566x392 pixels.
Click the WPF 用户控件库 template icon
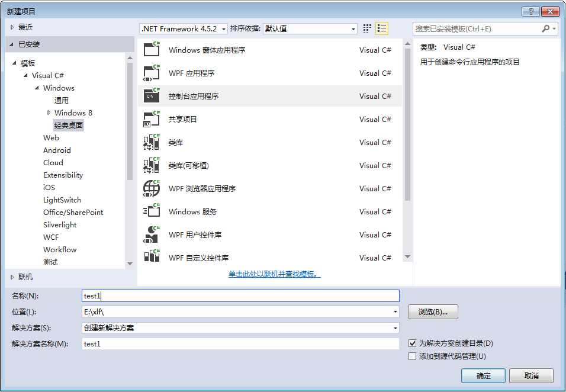152,234
